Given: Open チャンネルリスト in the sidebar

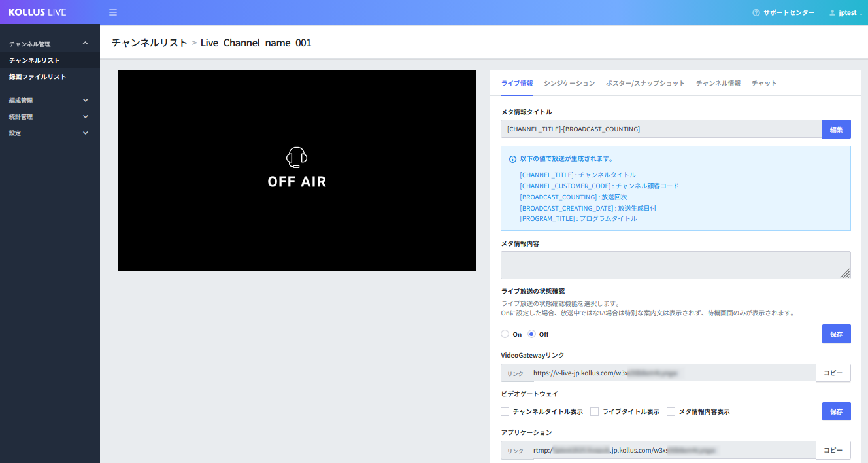Looking at the screenshot, I should click(x=50, y=60).
